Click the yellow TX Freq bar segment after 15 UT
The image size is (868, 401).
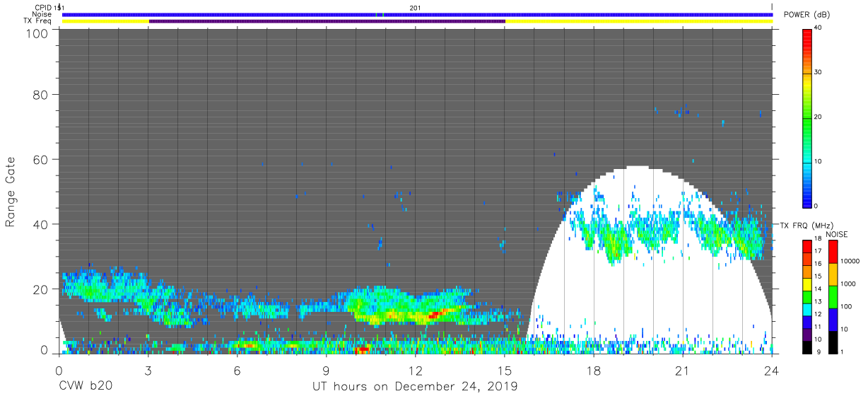(639, 21)
